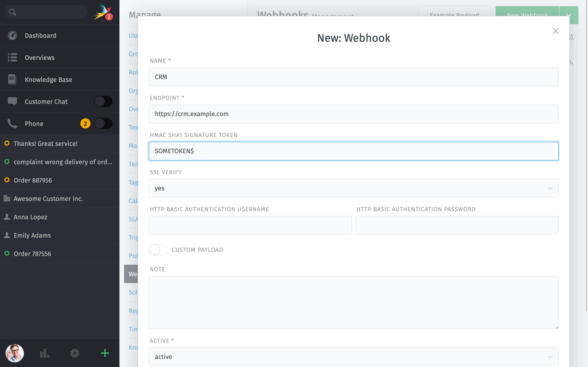Viewport: 588px width, 367px height.
Task: Create new ticket via plus icon
Action: tap(105, 353)
